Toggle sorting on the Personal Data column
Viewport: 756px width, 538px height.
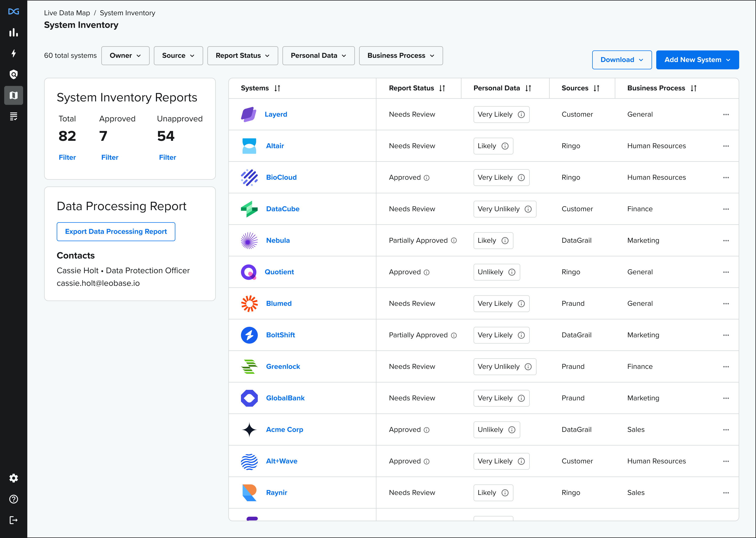click(x=528, y=88)
